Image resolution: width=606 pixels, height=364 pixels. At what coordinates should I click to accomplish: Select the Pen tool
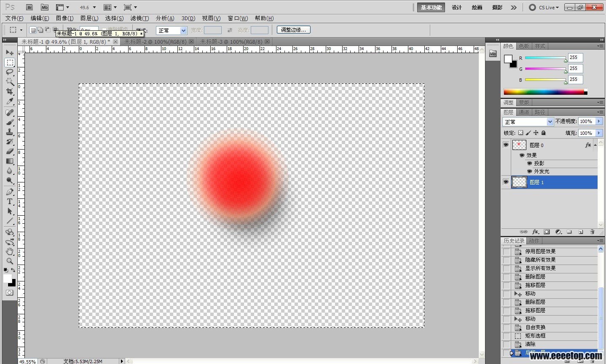tap(10, 192)
